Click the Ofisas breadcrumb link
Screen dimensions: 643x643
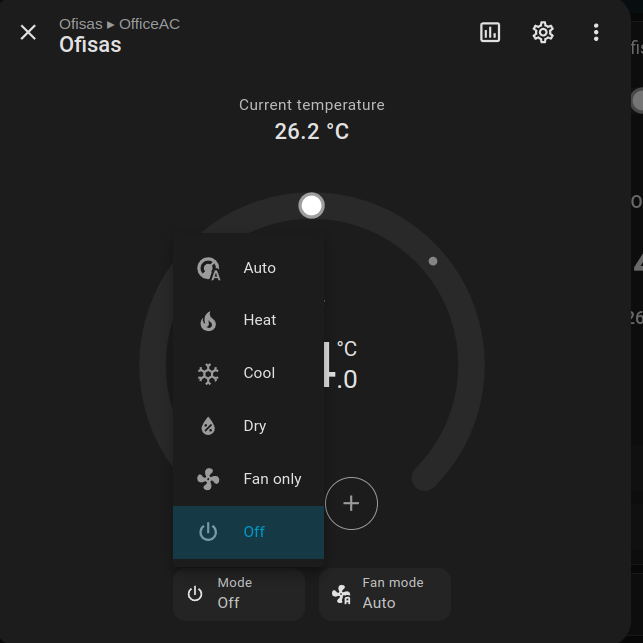[81, 24]
